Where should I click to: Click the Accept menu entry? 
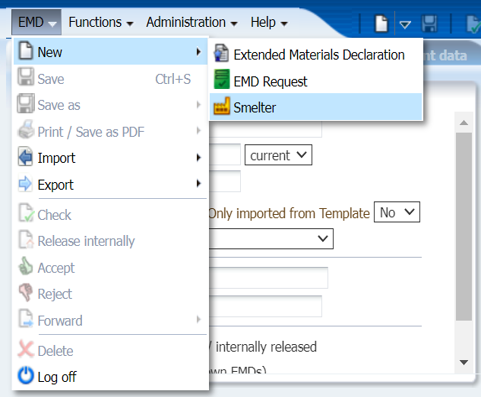point(111,268)
